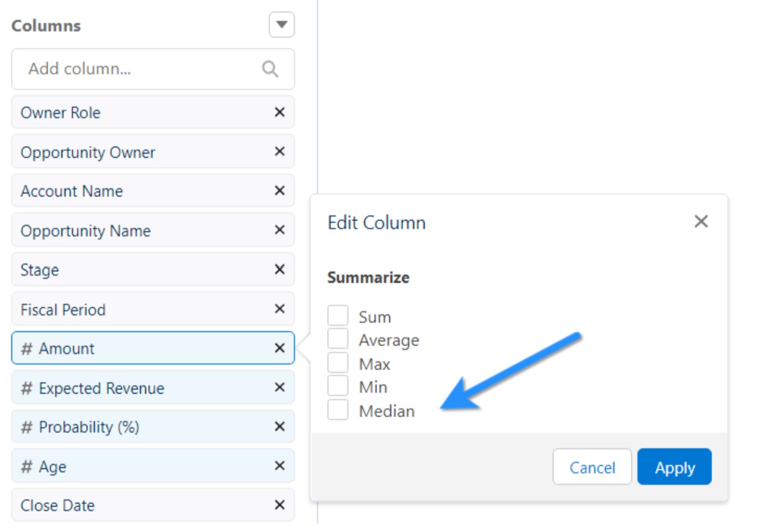Apply the column summarize settings
Image resolution: width=769 pixels, height=532 pixels.
(675, 467)
